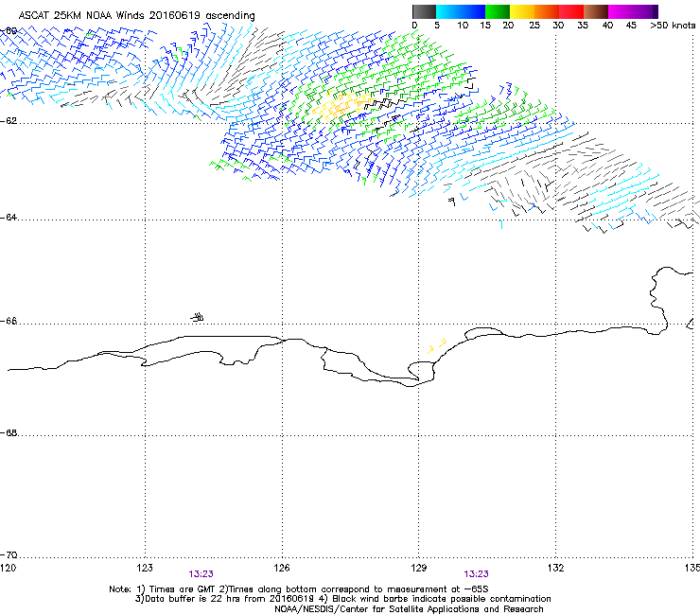Click the latitude label -68
The width and height of the screenshot is (700, 615).
9,432
